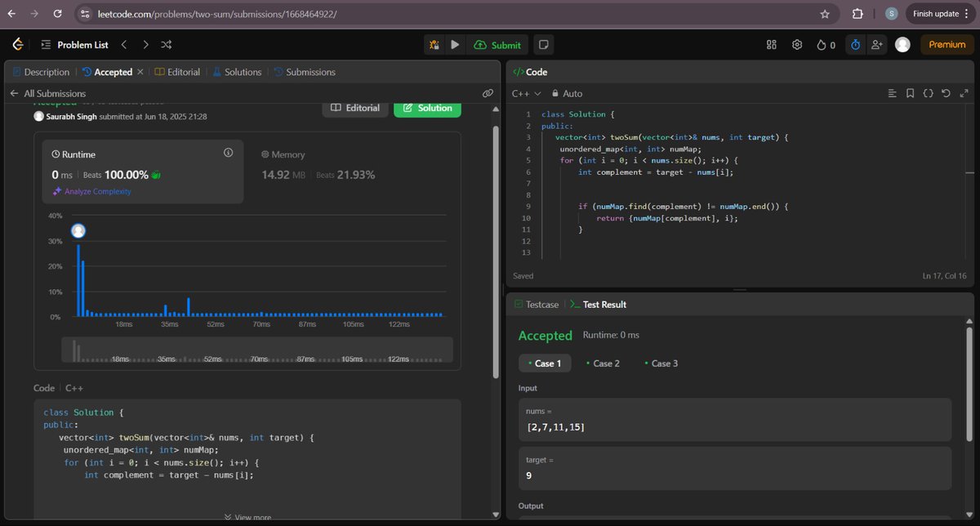Toggle the Auto lock setting
Screen dimensions: 980x526
point(567,94)
